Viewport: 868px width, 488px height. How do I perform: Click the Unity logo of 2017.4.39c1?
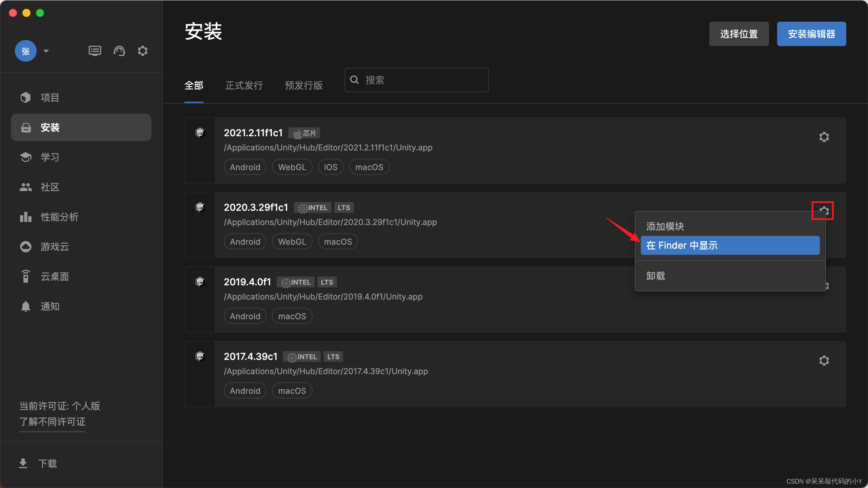[200, 357]
